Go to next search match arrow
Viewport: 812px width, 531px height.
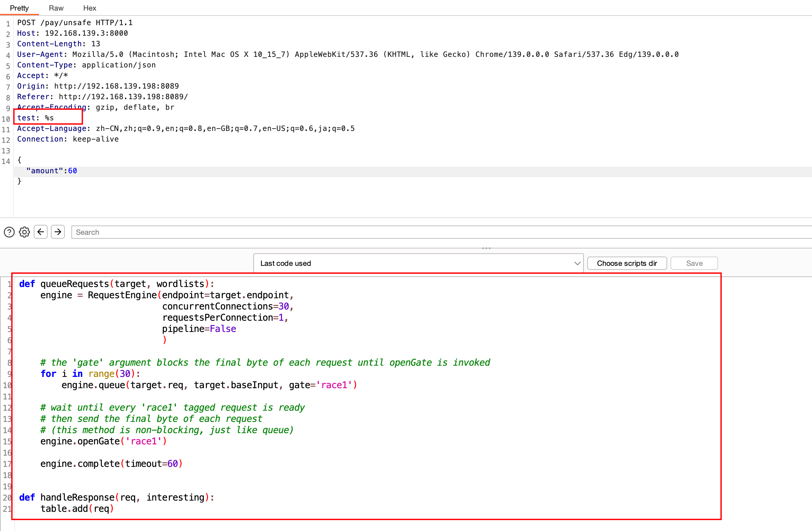58,232
